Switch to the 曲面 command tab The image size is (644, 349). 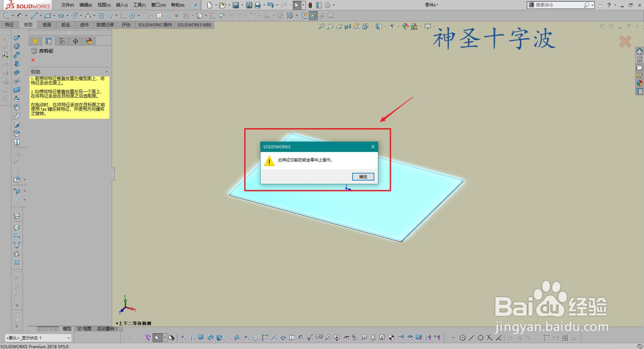[47, 25]
